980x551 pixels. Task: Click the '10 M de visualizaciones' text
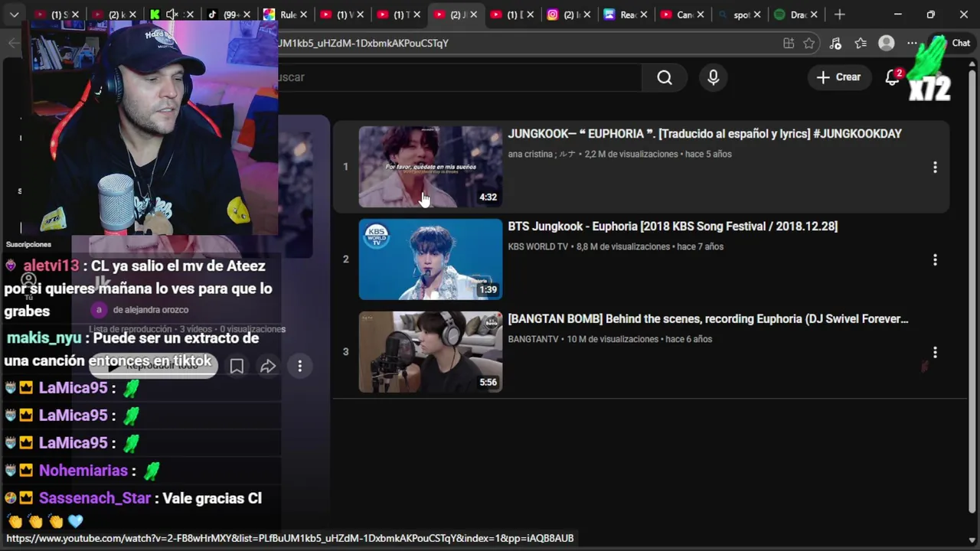click(x=613, y=340)
